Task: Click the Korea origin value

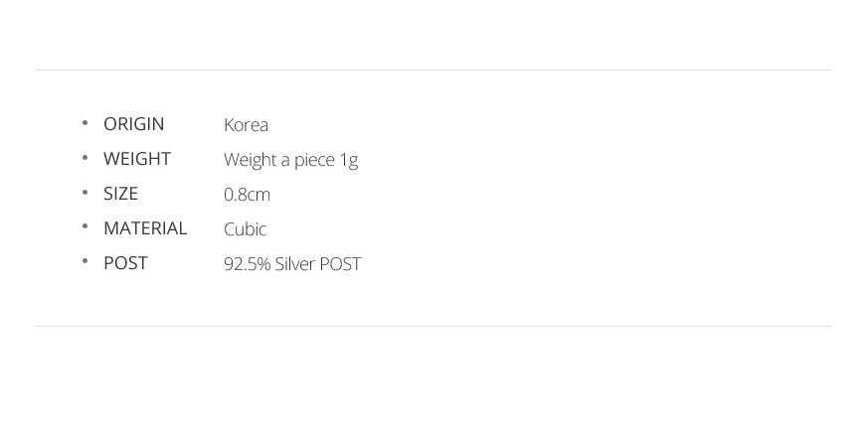Action: (x=246, y=125)
